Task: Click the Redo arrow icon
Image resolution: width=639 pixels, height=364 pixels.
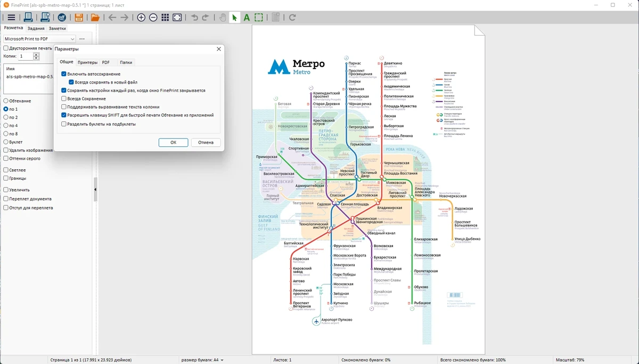Action: 206,18
